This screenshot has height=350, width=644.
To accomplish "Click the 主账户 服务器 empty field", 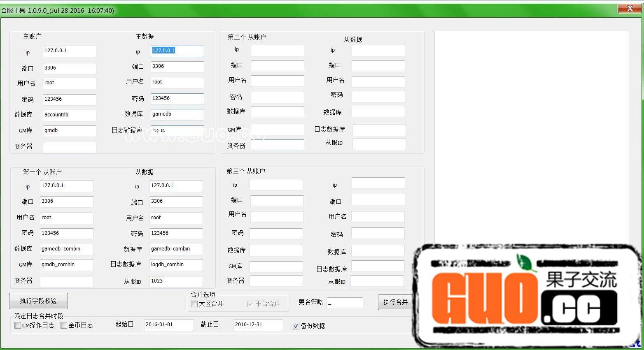I will point(69,147).
